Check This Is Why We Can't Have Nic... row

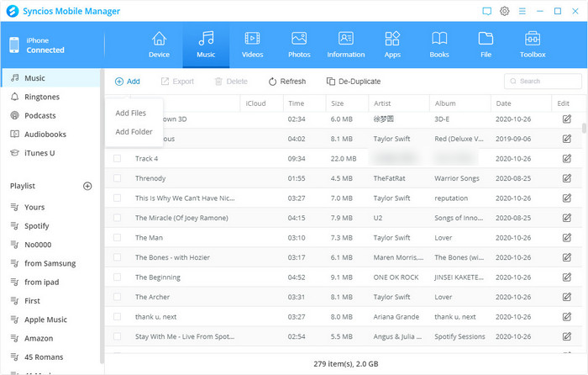(x=117, y=198)
